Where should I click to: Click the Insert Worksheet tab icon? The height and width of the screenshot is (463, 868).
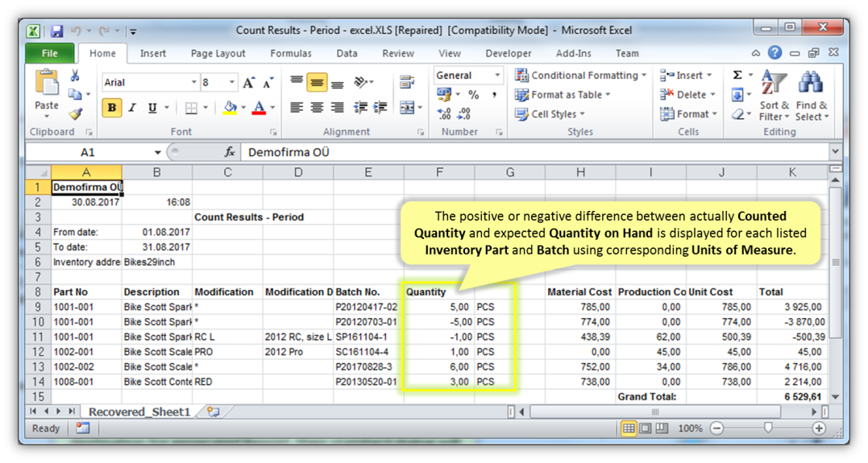tap(213, 411)
